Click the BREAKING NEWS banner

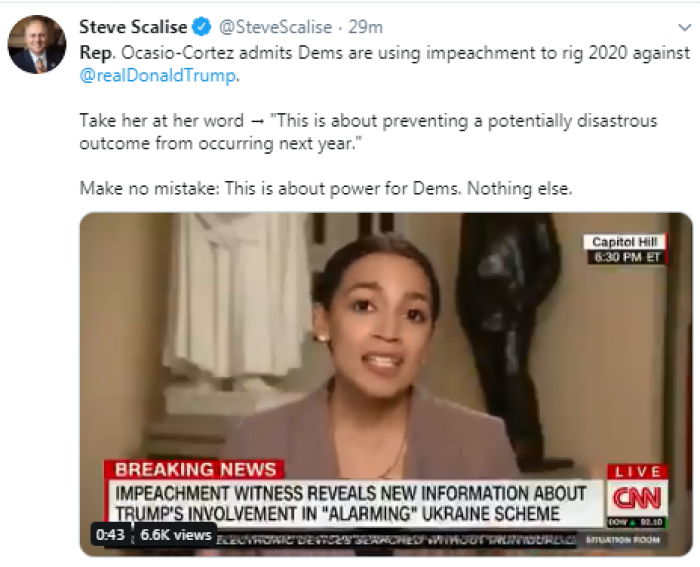(x=195, y=469)
